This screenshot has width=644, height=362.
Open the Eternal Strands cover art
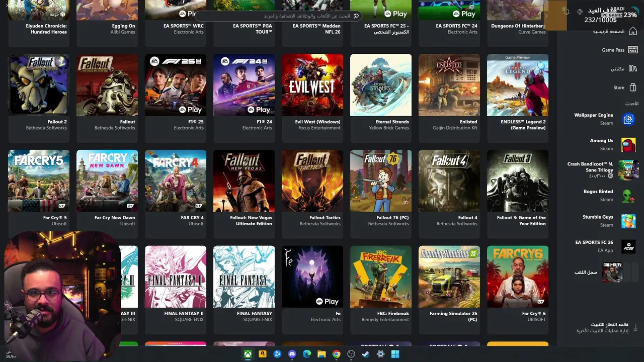(381, 85)
